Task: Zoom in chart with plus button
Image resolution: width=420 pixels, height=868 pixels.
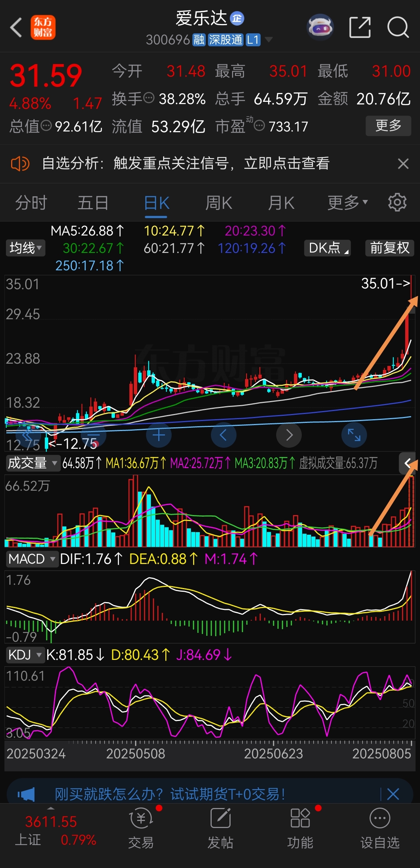Action: [x=159, y=435]
